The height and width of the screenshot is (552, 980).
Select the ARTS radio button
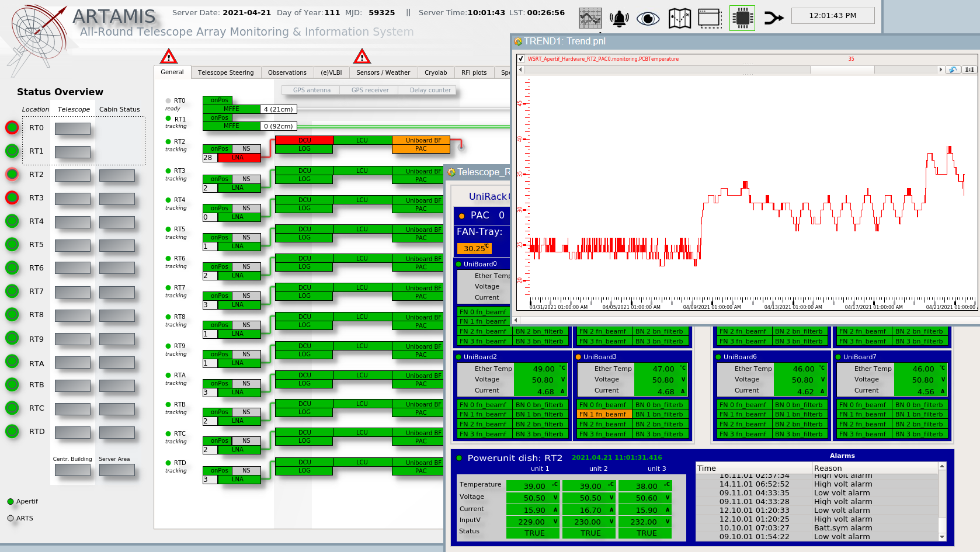pyautogui.click(x=11, y=518)
